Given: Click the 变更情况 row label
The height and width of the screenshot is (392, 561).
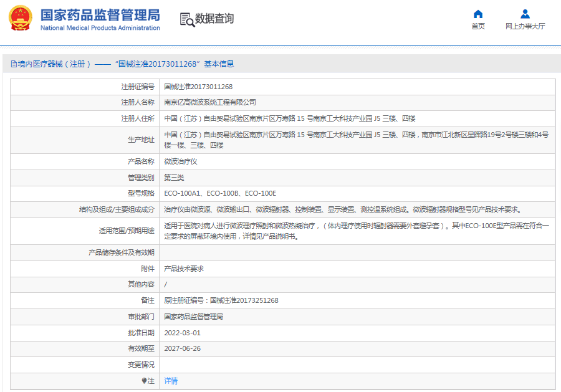Looking at the screenshot, I should (141, 365).
